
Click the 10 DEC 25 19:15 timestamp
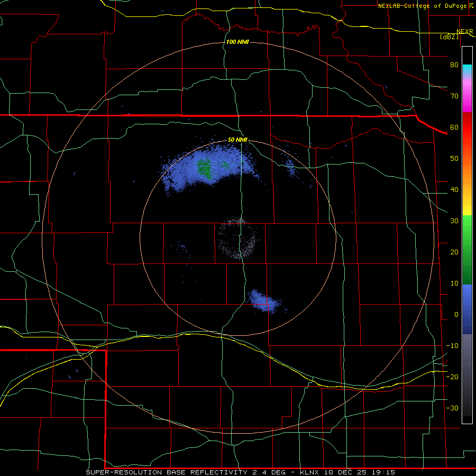pyautogui.click(x=360, y=472)
